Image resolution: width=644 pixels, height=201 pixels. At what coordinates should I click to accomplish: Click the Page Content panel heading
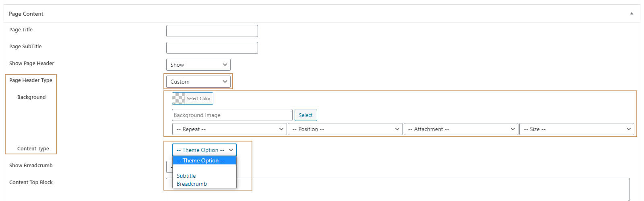[26, 14]
